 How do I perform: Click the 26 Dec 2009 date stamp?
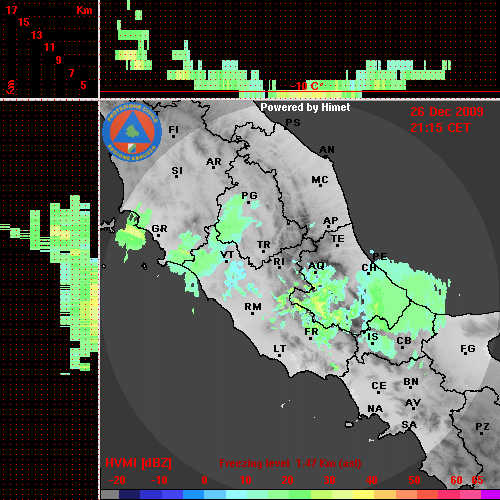(447, 112)
